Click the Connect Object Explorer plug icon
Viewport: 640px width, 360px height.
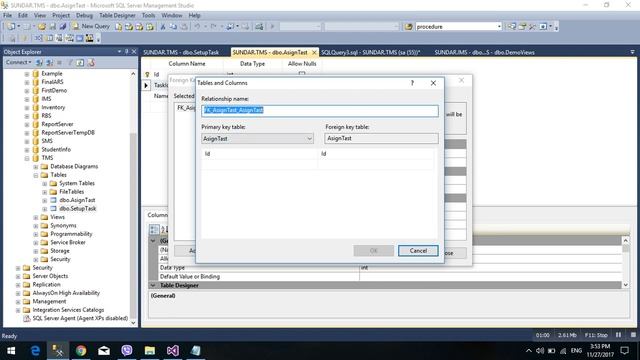coord(39,62)
